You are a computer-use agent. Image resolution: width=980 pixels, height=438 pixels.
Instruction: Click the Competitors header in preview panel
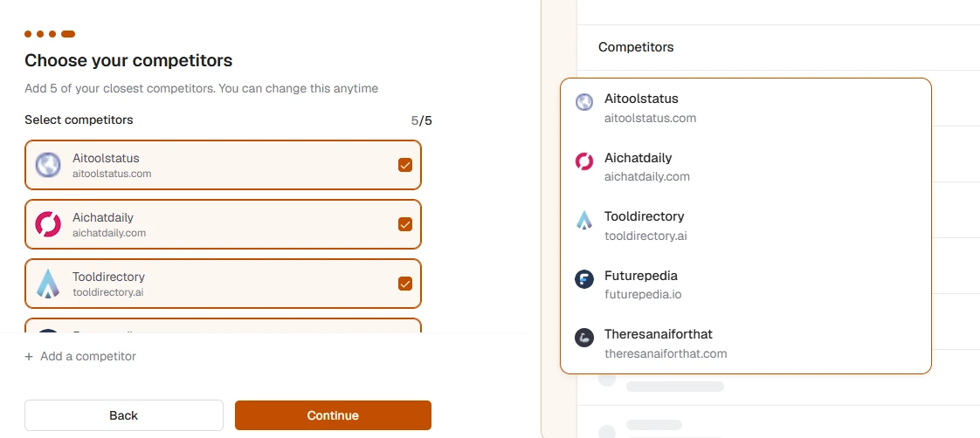coord(636,47)
